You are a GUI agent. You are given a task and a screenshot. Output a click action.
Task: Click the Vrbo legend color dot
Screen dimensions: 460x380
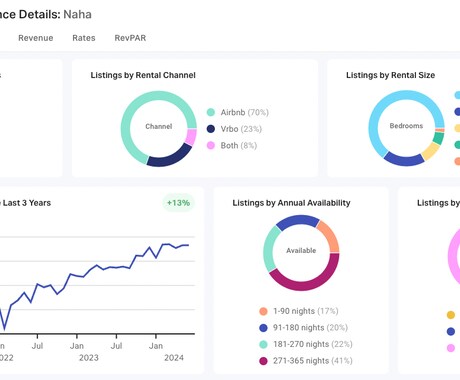coord(211,129)
